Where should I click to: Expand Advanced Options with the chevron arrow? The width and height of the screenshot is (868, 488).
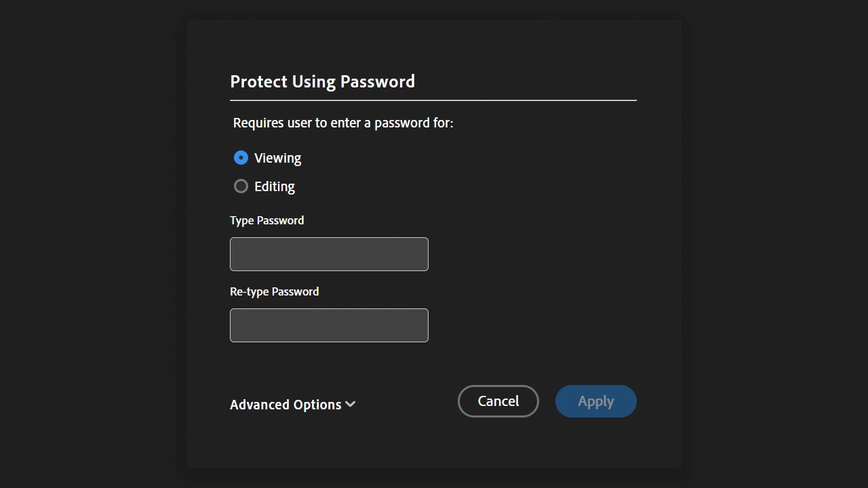(351, 404)
